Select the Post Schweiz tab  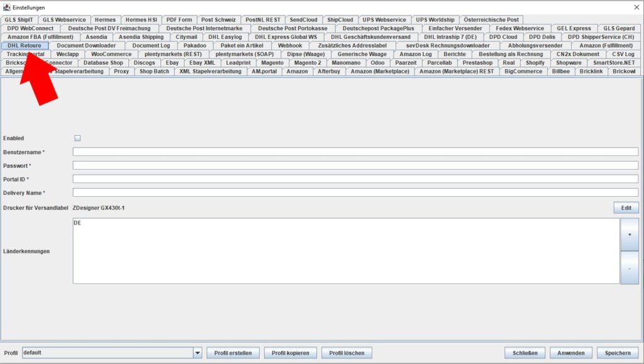tap(218, 19)
